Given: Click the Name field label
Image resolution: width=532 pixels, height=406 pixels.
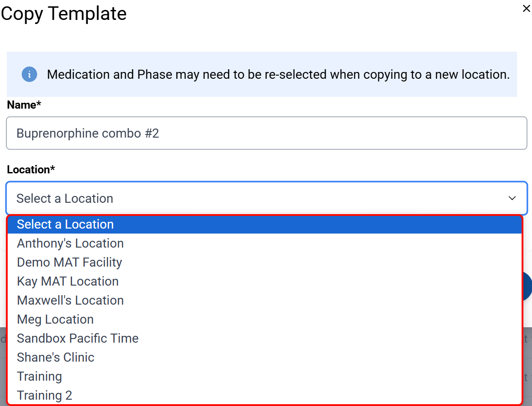Looking at the screenshot, I should point(24,105).
